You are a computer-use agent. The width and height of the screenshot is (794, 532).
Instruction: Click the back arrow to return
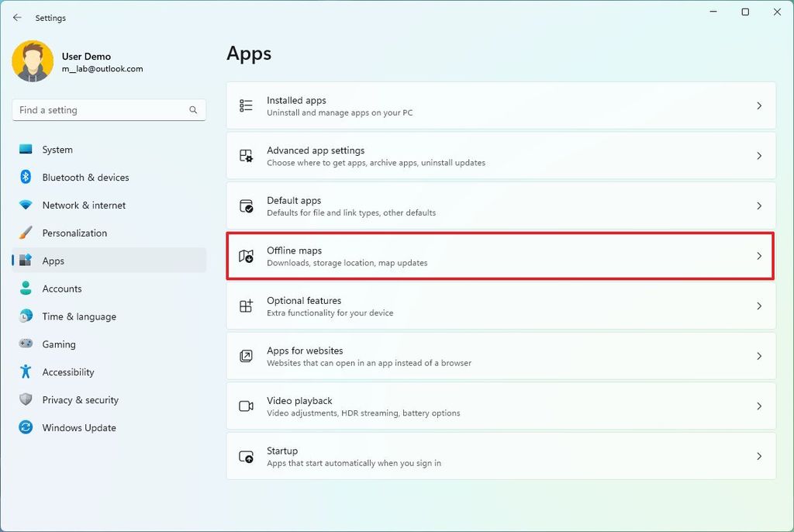coord(17,17)
